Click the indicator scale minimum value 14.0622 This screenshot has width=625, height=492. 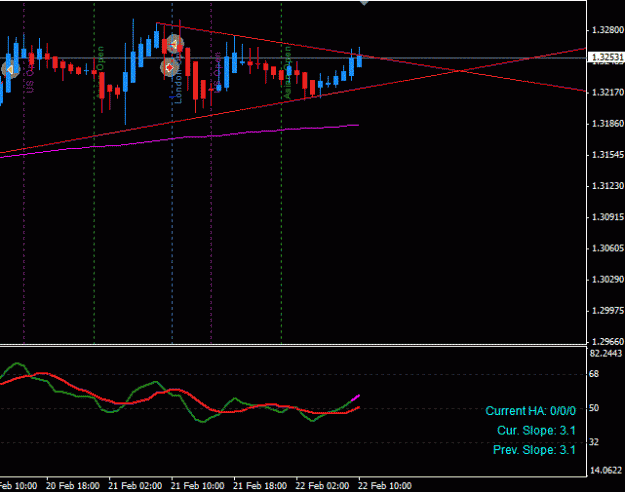click(606, 471)
